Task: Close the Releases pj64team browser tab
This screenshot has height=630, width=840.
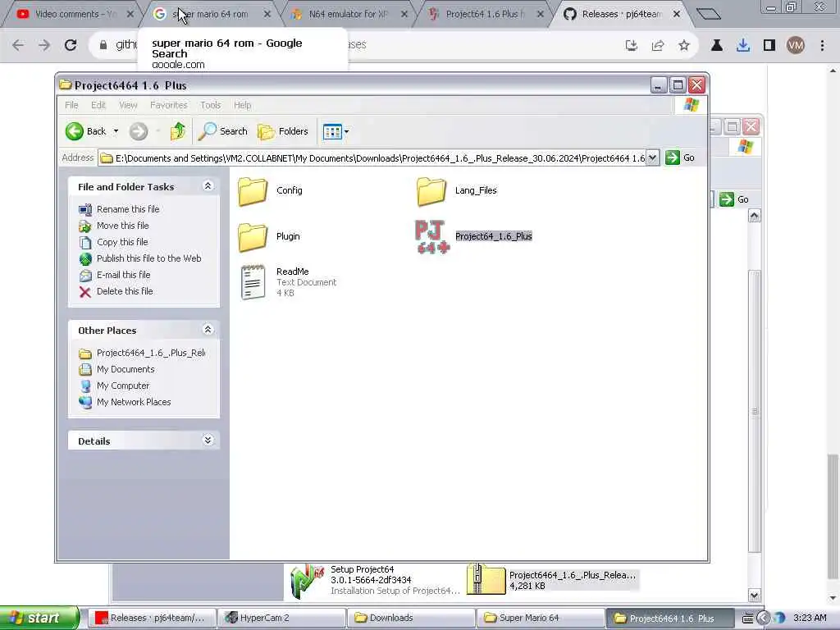Action: pos(677,15)
